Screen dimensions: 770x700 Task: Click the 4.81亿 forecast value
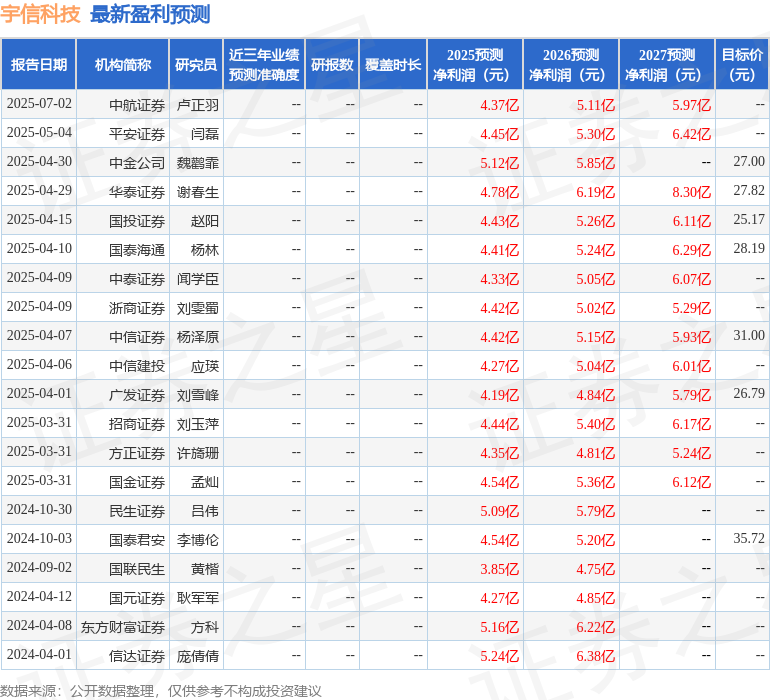[596, 453]
